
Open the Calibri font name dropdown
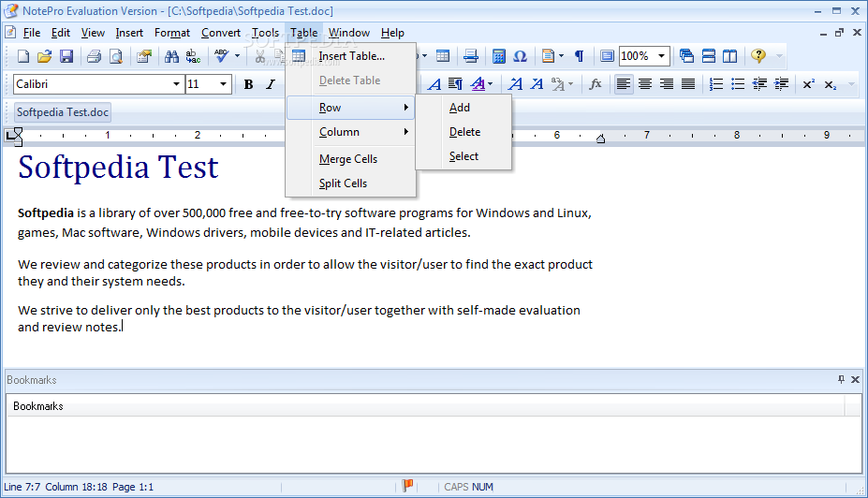click(176, 84)
